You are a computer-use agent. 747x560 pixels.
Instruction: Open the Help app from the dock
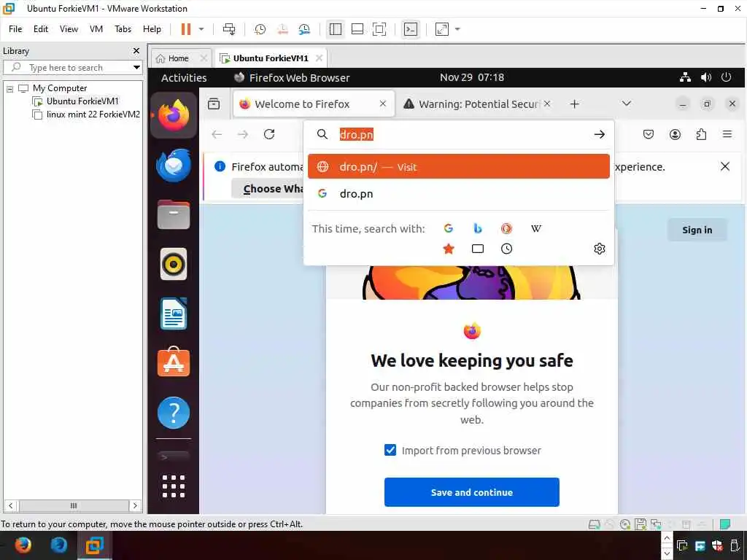[174, 413]
